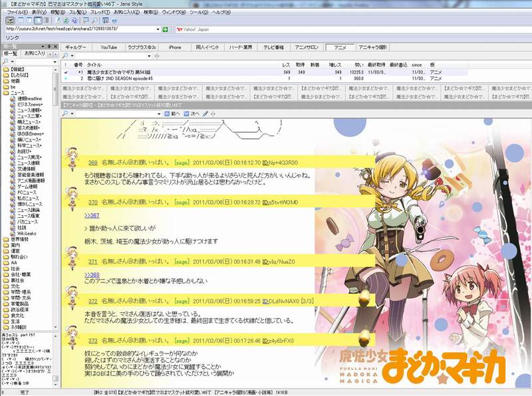Open the ヘルプ(H) menu
The height and width of the screenshot is (396, 532).
coord(221,12)
